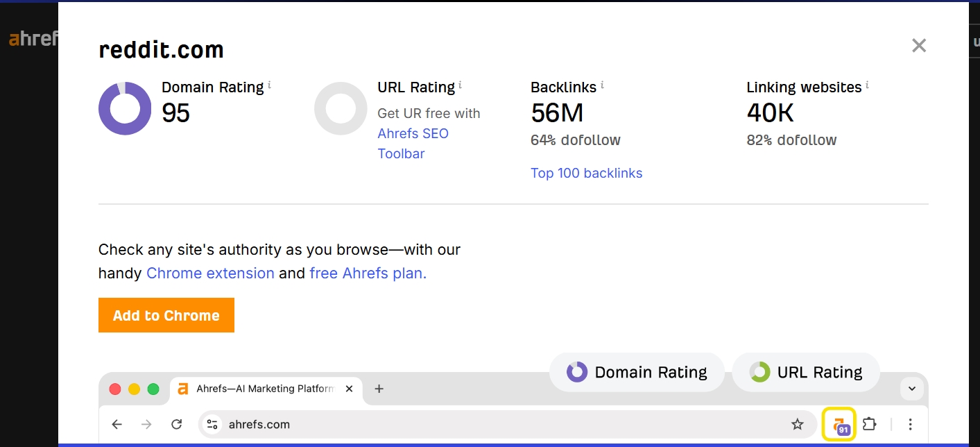Open the Ahrefs SEO Toolbar link
The height and width of the screenshot is (447, 980).
413,144
